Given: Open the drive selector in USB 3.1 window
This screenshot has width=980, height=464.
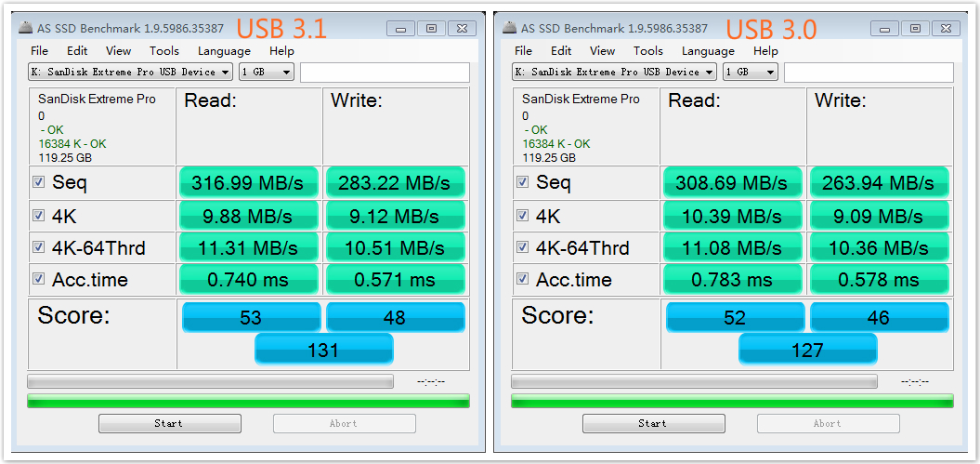Looking at the screenshot, I should coord(132,72).
